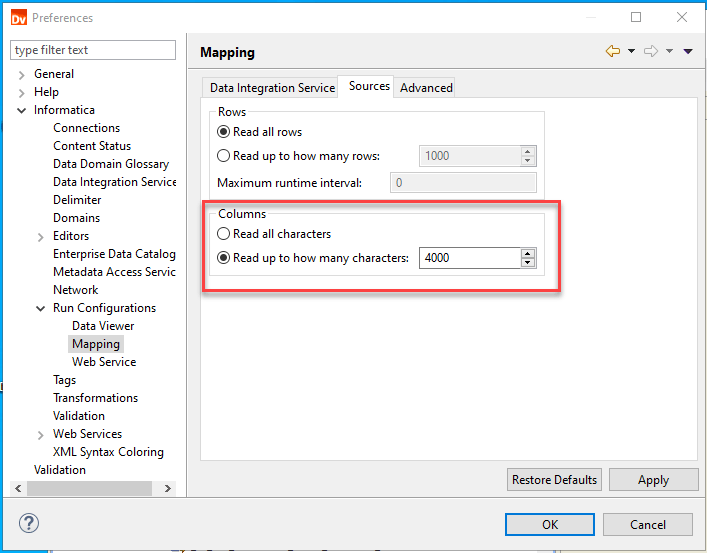707x553 pixels.
Task: Click the tree horizontal scrollbar thumb
Action: [x=89, y=488]
